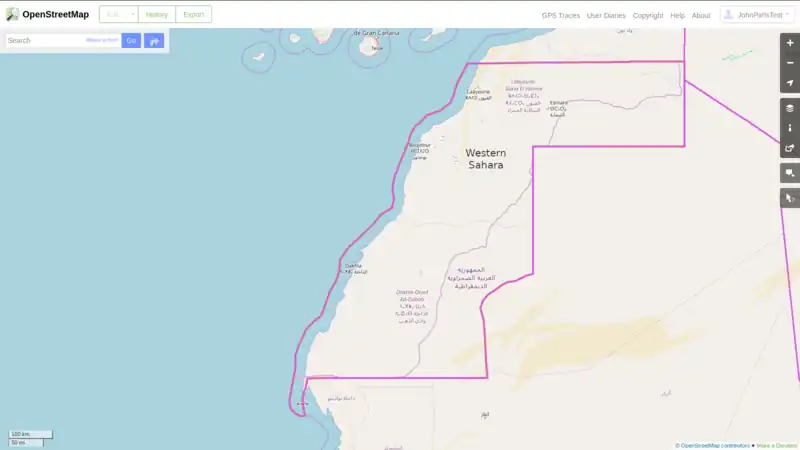Open the Export tab
Viewport: 800px width, 450px height.
coord(193,15)
